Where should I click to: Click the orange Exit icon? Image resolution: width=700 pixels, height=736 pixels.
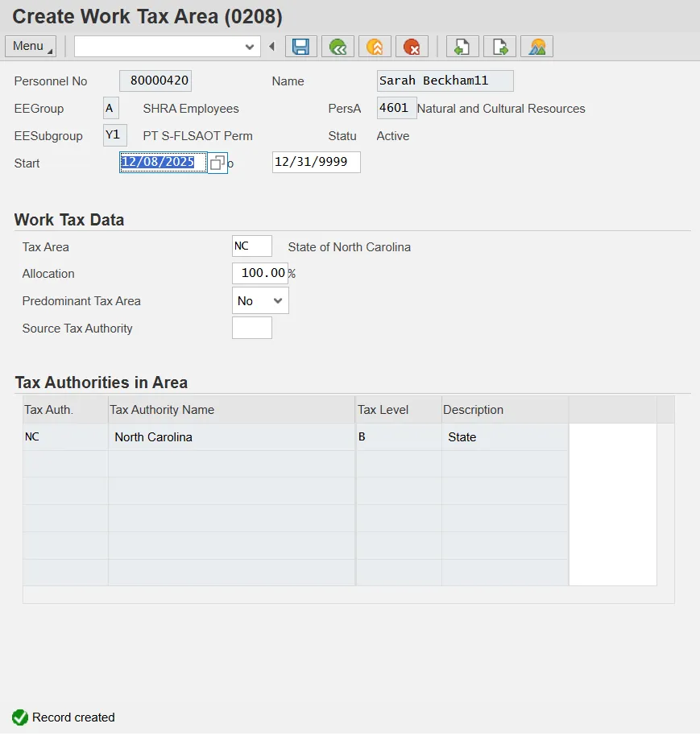pyautogui.click(x=375, y=47)
